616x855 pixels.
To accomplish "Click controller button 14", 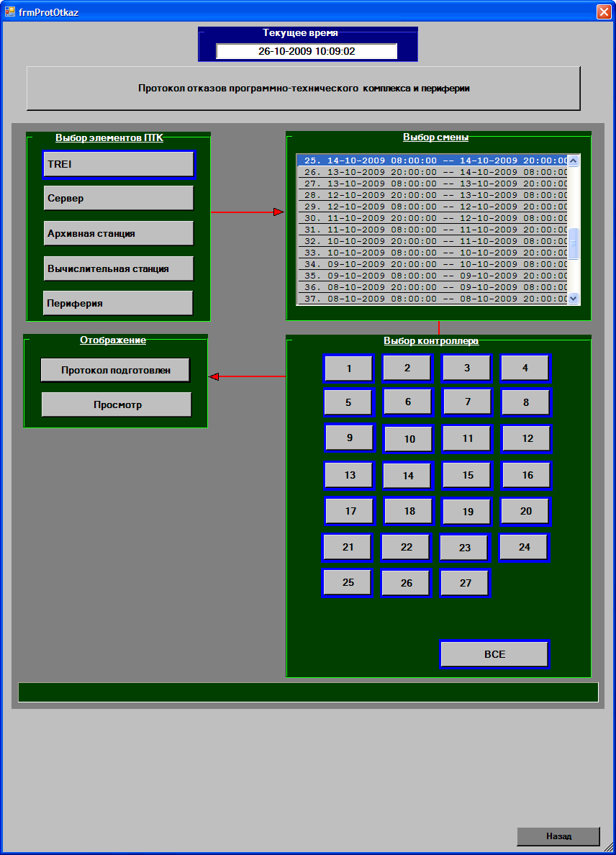I will point(408,476).
